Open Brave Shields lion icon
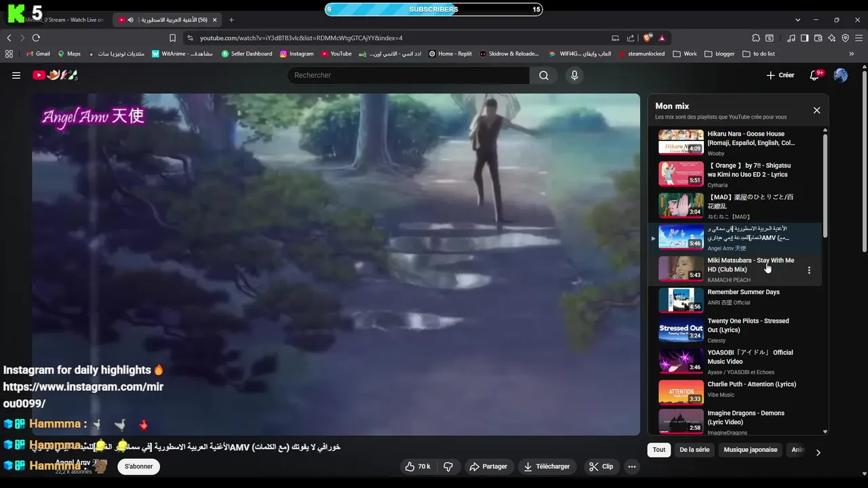 [x=648, y=38]
